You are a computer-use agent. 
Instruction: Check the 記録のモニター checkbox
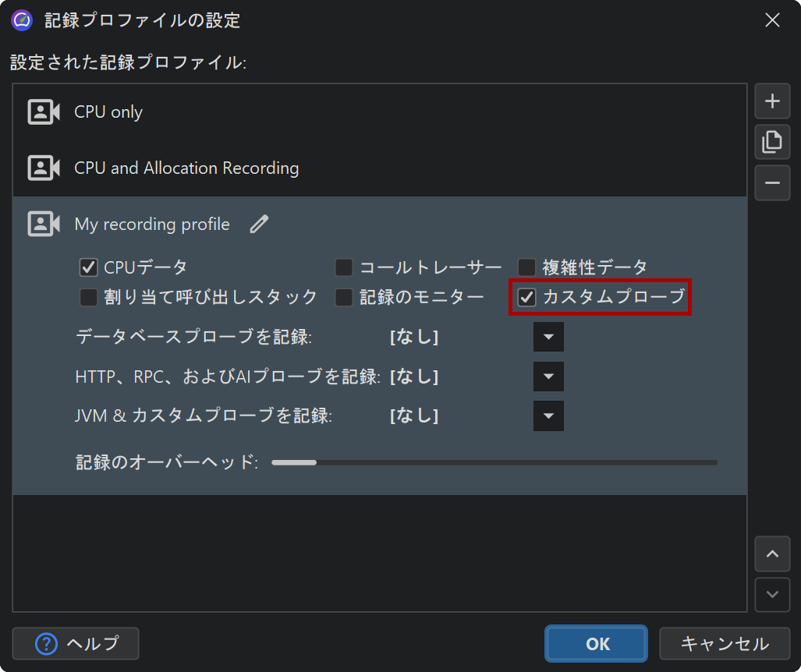[x=344, y=297]
